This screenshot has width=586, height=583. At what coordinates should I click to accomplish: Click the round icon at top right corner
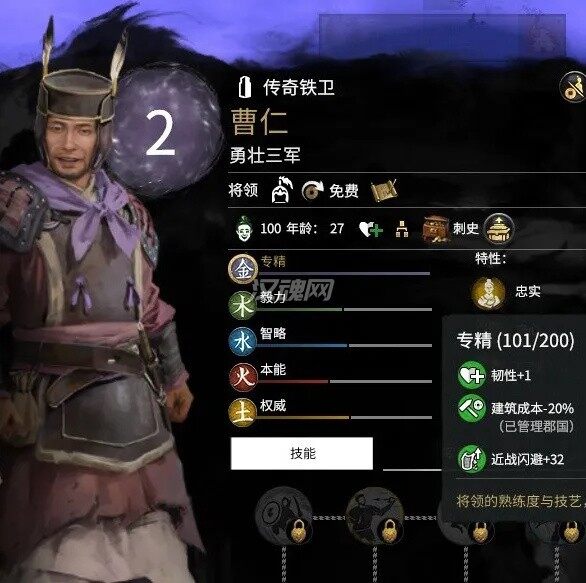click(573, 87)
